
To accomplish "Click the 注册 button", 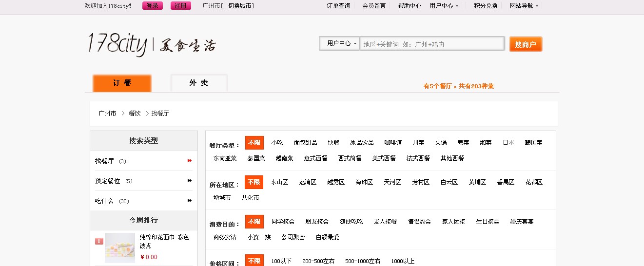I will coord(181,6).
